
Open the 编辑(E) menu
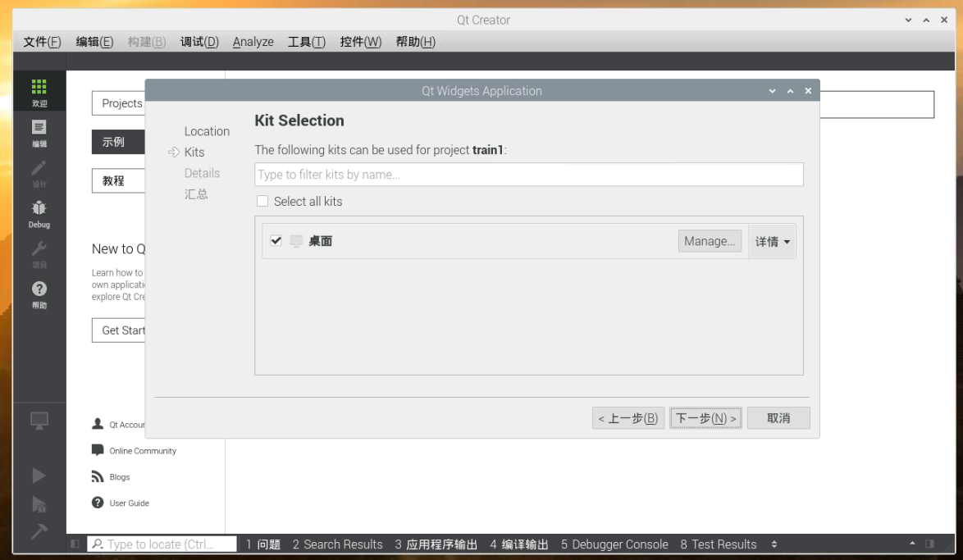pos(94,42)
